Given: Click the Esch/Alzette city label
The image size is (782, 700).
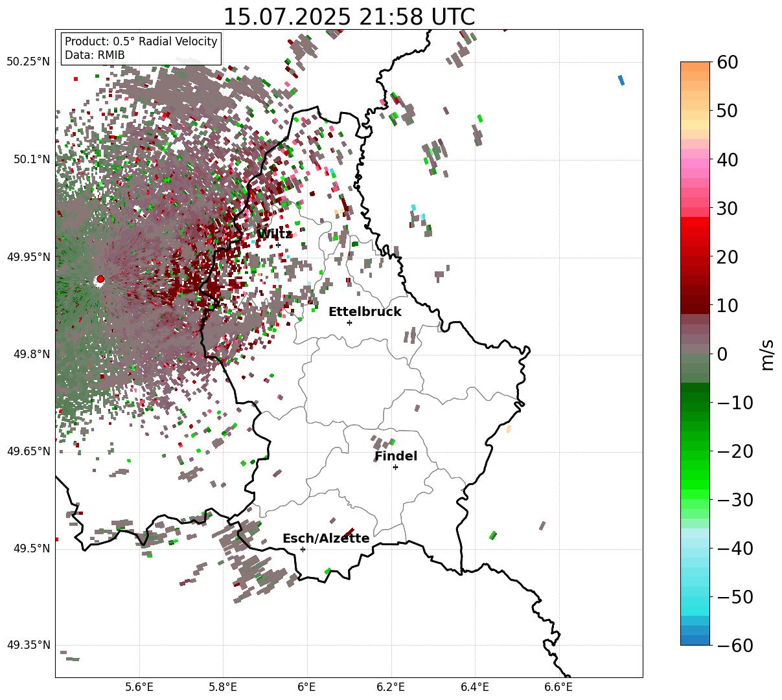Looking at the screenshot, I should (326, 539).
